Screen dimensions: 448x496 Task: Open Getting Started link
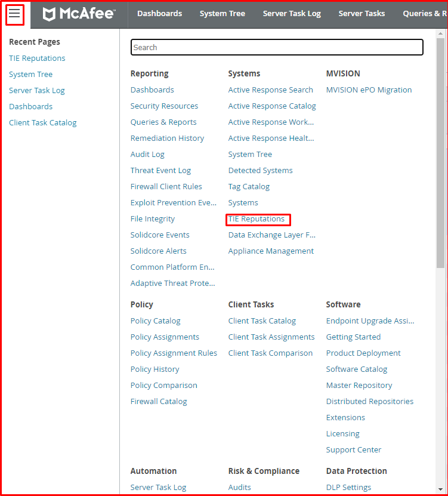point(353,337)
